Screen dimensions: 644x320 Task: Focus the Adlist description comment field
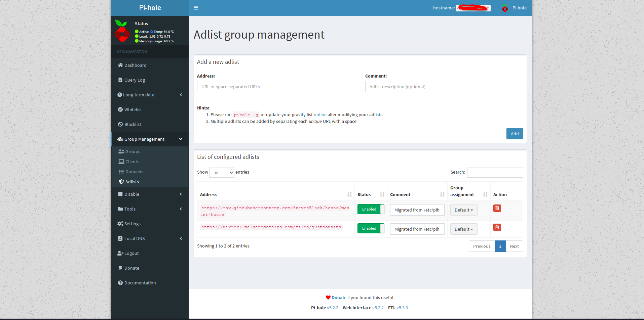pos(444,87)
